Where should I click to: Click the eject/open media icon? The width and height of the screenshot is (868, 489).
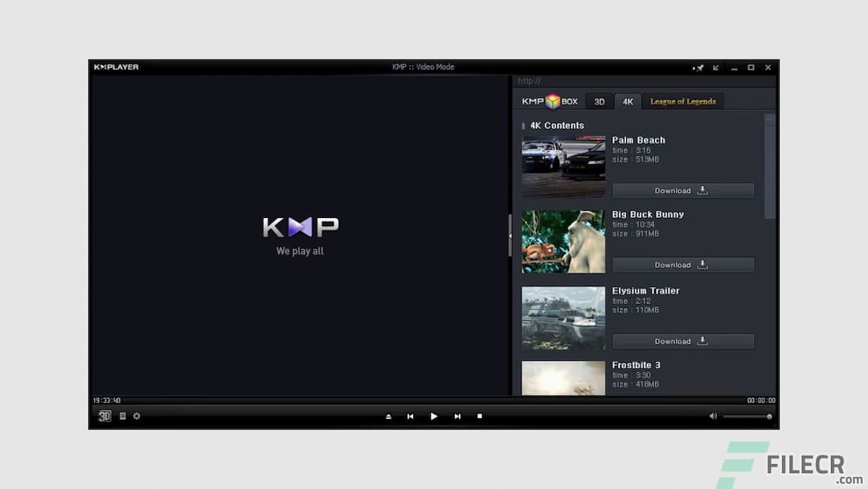[x=388, y=416]
